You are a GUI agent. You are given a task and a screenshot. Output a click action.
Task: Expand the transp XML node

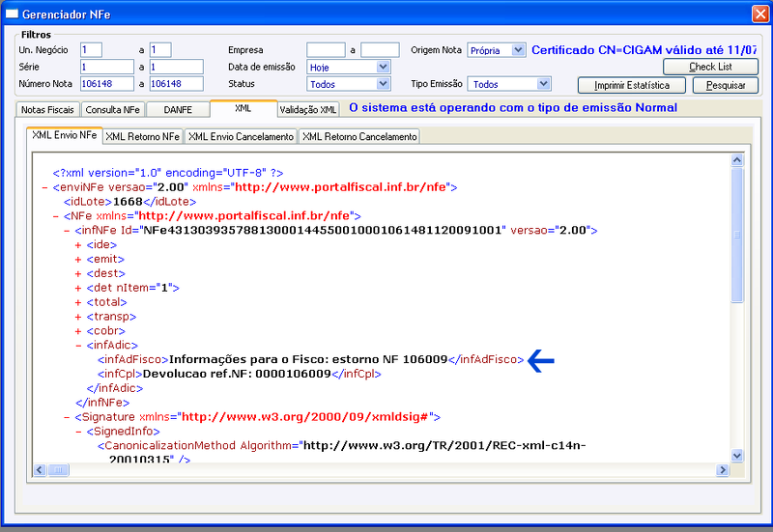78,317
